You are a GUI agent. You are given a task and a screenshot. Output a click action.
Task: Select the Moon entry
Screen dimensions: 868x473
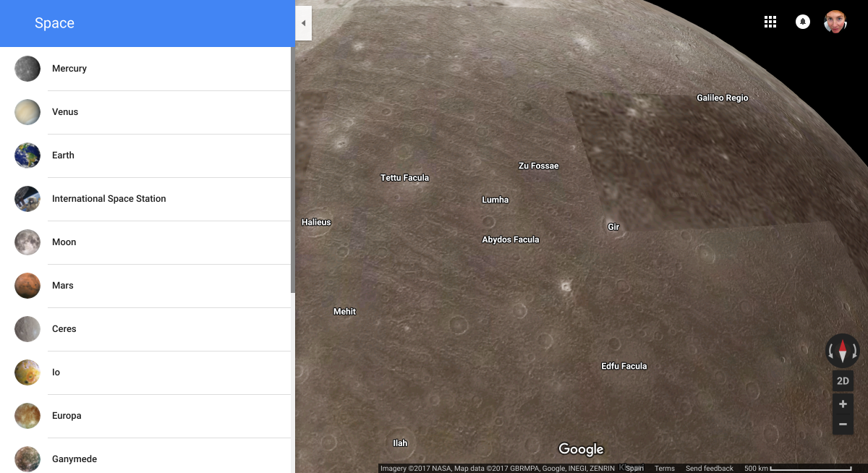(64, 242)
